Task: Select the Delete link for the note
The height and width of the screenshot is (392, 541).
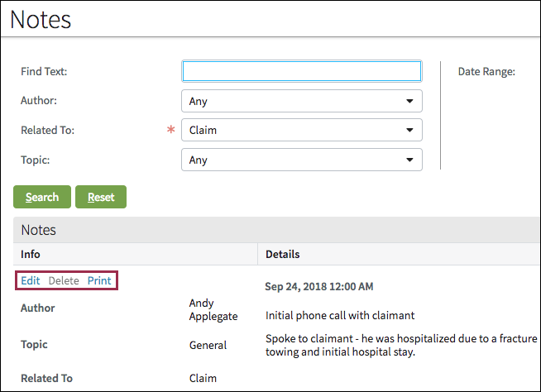Action: pyautogui.click(x=64, y=280)
